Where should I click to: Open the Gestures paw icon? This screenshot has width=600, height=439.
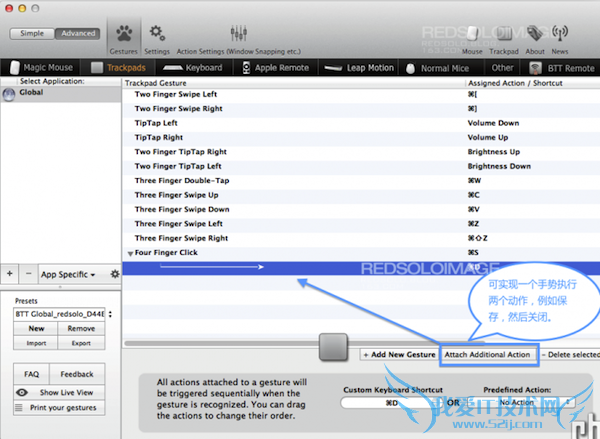(x=124, y=34)
